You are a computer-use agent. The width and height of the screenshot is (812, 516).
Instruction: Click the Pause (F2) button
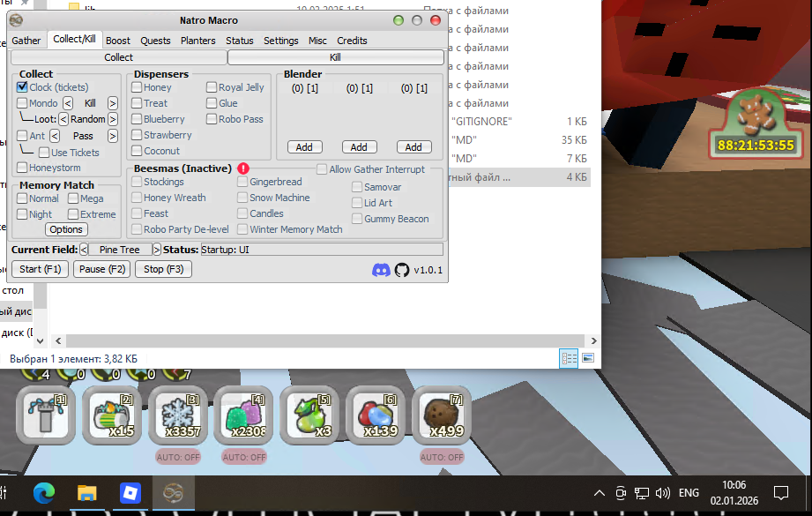click(102, 269)
